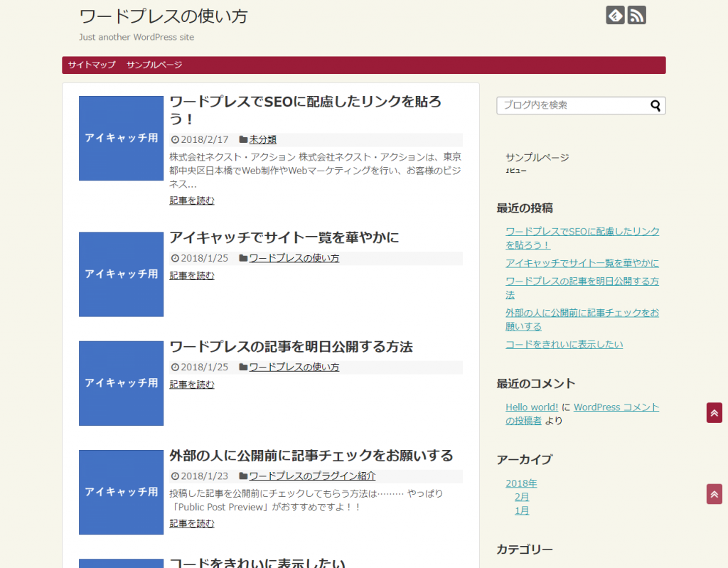Open sidebar recent post コードをきれいに表示したい
Screen dimensions: 728x568
(x=564, y=345)
